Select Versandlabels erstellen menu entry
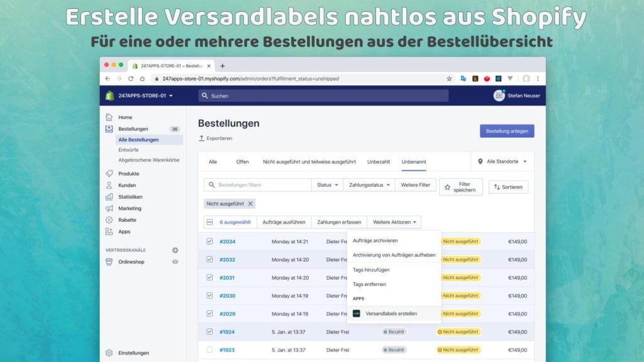Viewport: 644px width, 362px height. [x=394, y=314]
